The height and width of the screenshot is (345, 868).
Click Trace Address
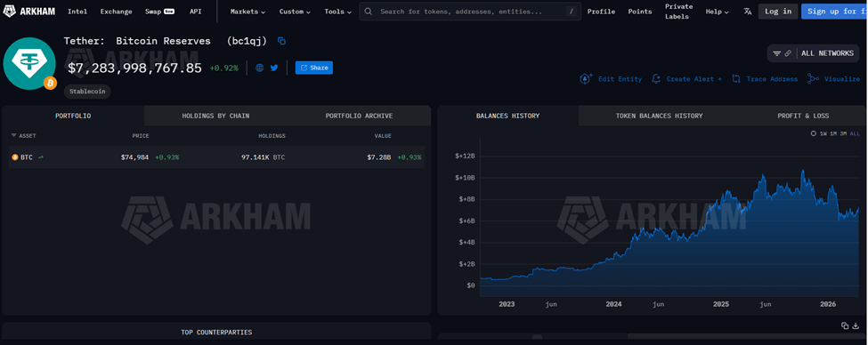[x=765, y=79]
